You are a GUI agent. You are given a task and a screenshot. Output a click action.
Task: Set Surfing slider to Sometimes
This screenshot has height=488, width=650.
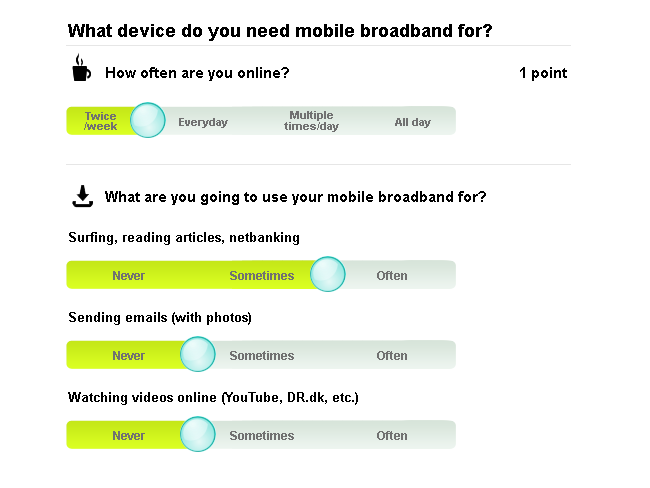(x=261, y=275)
